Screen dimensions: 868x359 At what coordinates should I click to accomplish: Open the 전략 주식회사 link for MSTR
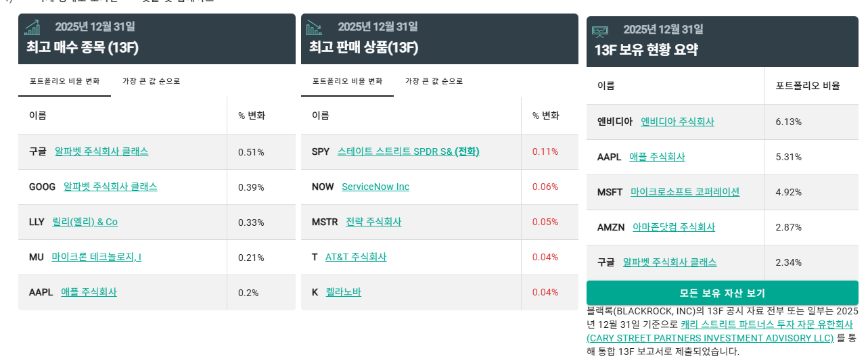click(x=373, y=222)
